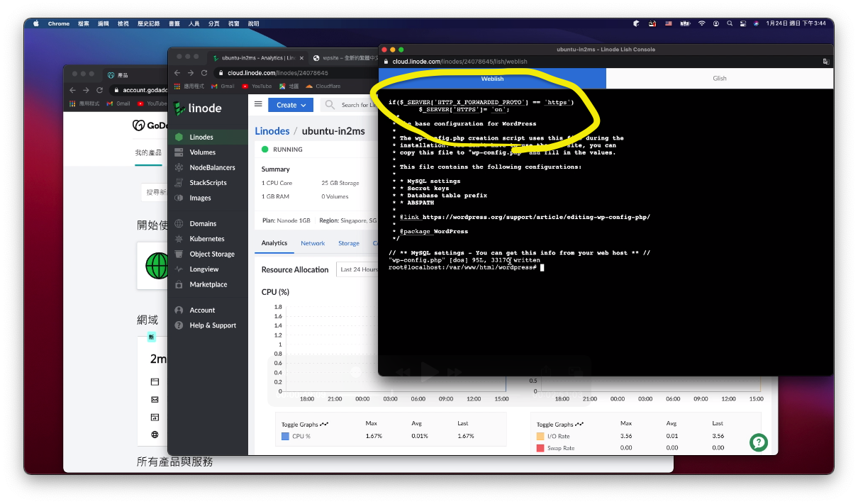Open the Create dropdown in Linode

pyautogui.click(x=291, y=105)
